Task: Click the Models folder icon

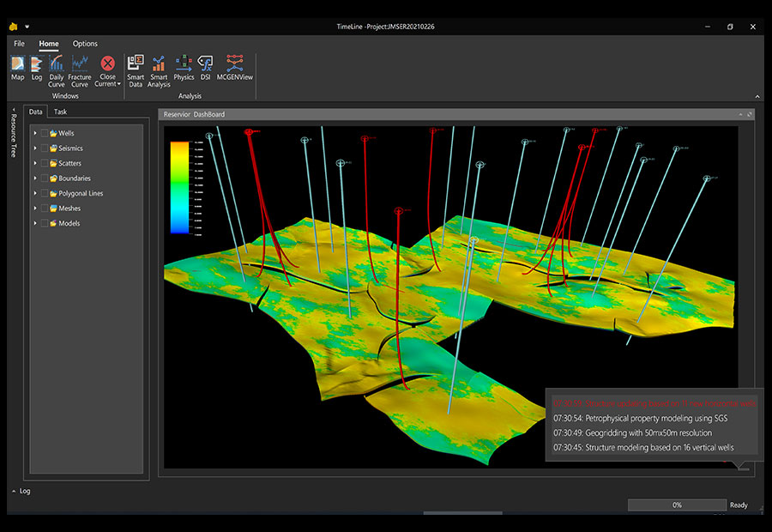Action: pos(53,223)
